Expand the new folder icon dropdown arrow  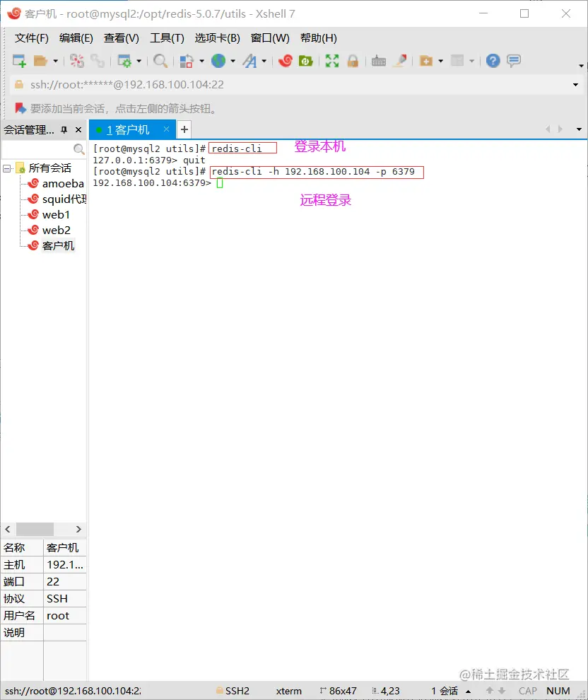(441, 61)
